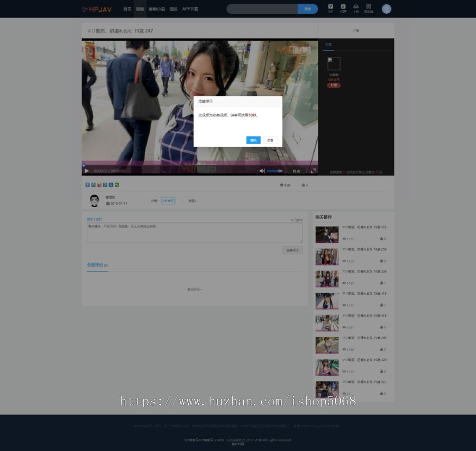Image resolution: width=476 pixels, height=451 pixels.
Task: Click the 试看 preview button in dialog
Action: pos(270,140)
